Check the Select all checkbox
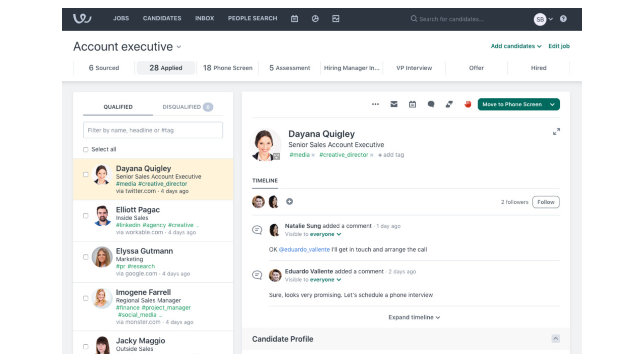The width and height of the screenshot is (644, 362). click(x=86, y=149)
